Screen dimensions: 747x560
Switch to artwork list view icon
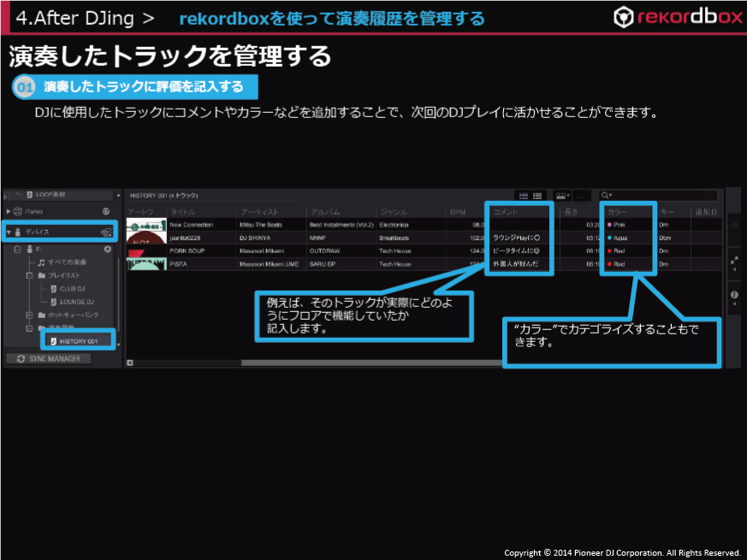[x=524, y=196]
